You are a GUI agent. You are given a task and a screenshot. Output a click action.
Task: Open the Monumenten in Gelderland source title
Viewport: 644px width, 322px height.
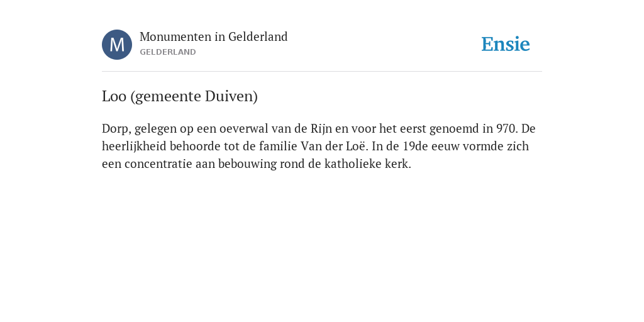(x=214, y=37)
